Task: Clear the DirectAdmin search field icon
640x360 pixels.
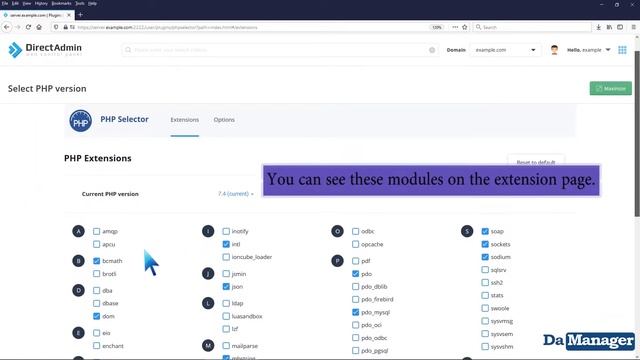Action: pos(432,50)
